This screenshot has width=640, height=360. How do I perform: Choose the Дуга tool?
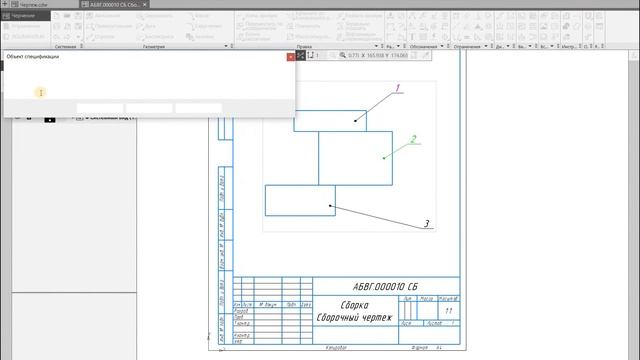click(x=147, y=26)
